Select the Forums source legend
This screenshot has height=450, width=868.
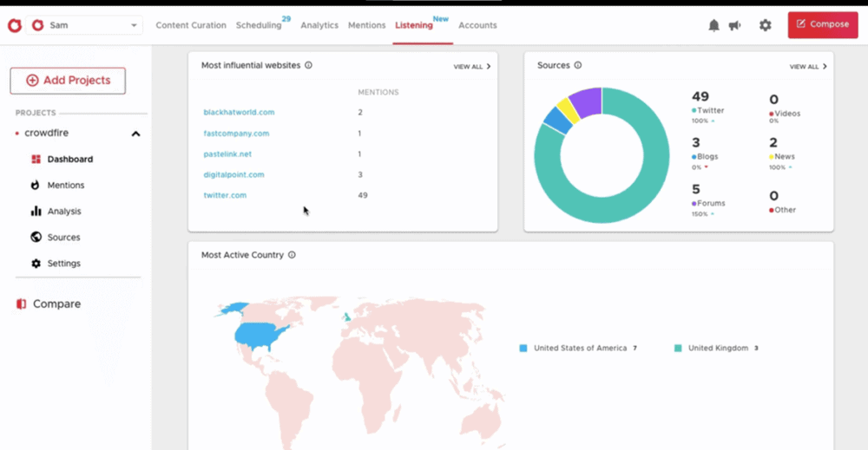point(708,203)
